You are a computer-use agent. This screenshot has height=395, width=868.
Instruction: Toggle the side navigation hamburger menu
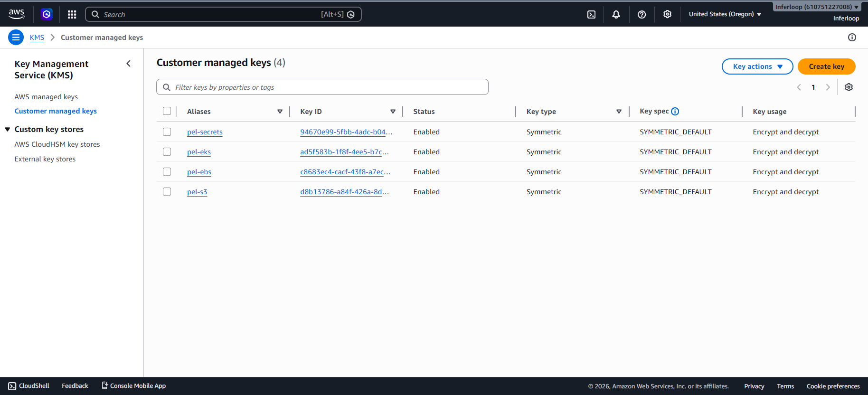point(16,37)
